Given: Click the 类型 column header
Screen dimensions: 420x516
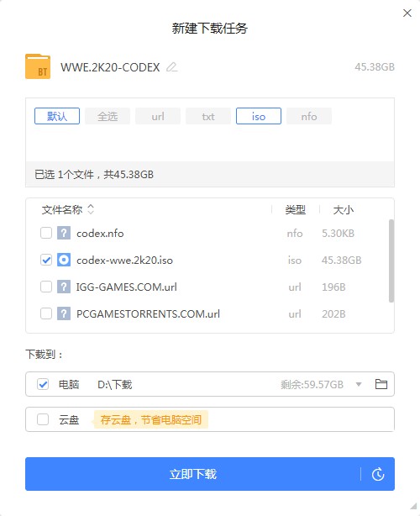Looking at the screenshot, I should (x=296, y=209).
